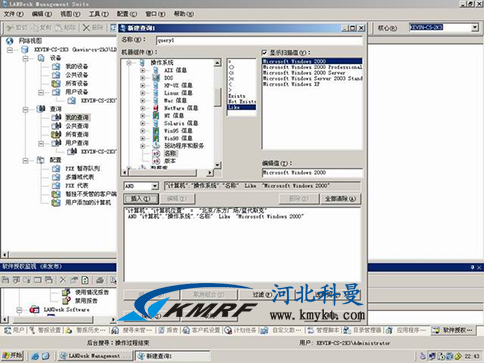Open PXE 暂存队列 configuration item

pyautogui.click(x=82, y=168)
